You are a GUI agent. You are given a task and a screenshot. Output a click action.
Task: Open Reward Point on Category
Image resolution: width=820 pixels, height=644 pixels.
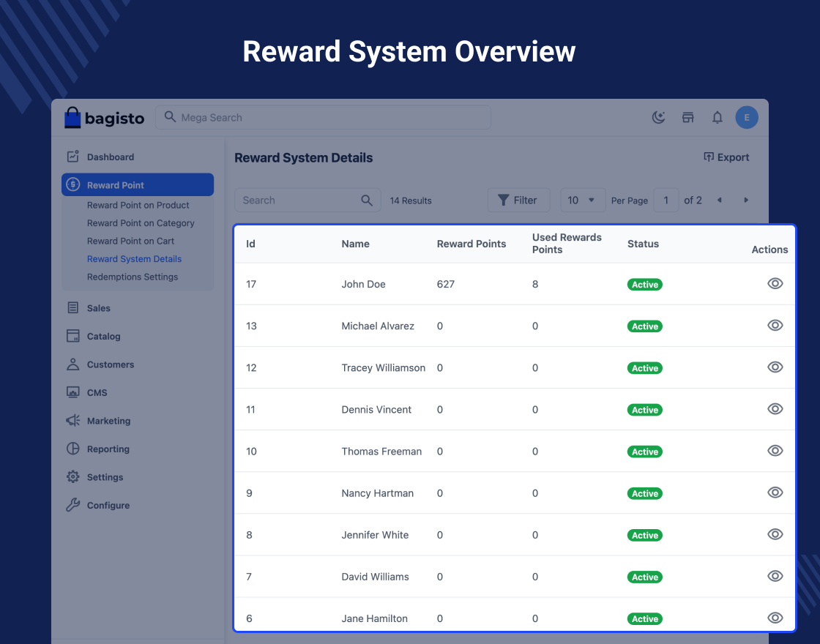141,223
